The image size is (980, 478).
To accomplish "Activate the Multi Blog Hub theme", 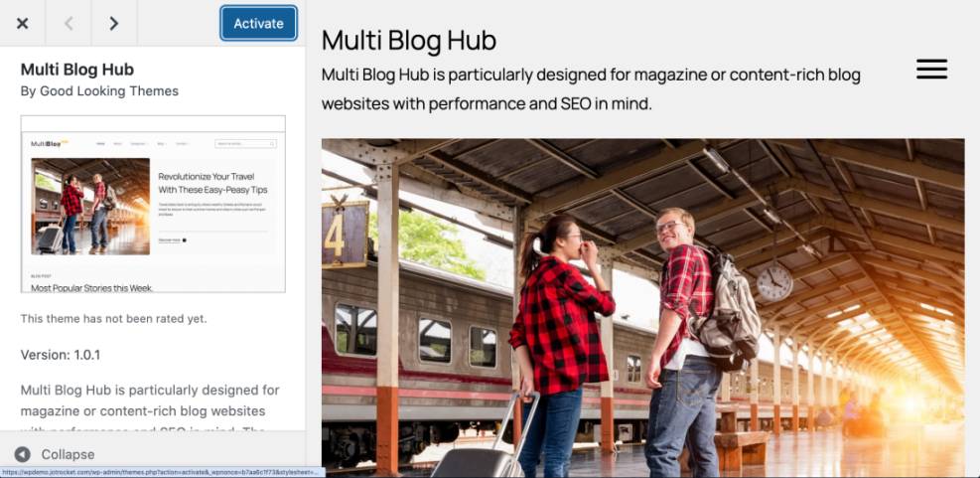I will (x=258, y=23).
